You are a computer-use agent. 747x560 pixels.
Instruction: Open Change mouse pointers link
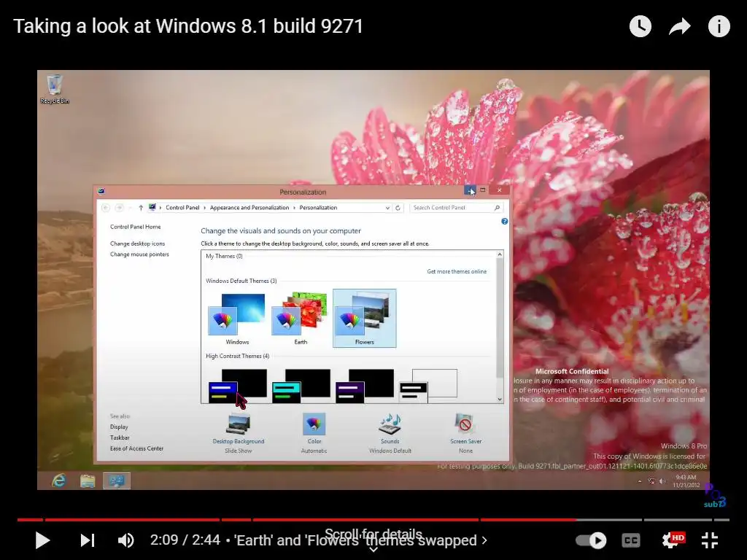pos(139,254)
